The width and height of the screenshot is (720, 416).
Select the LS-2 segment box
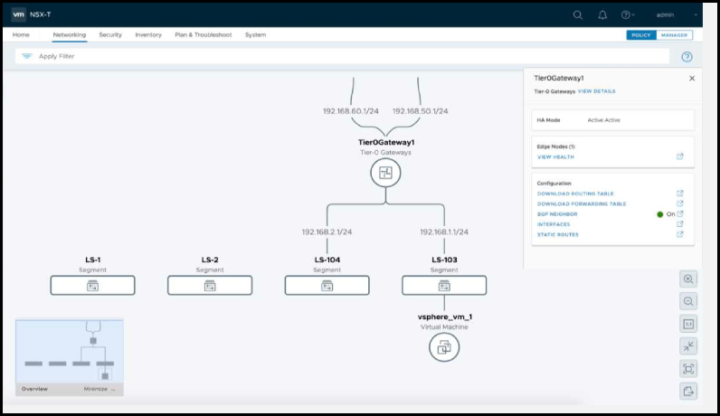210,286
